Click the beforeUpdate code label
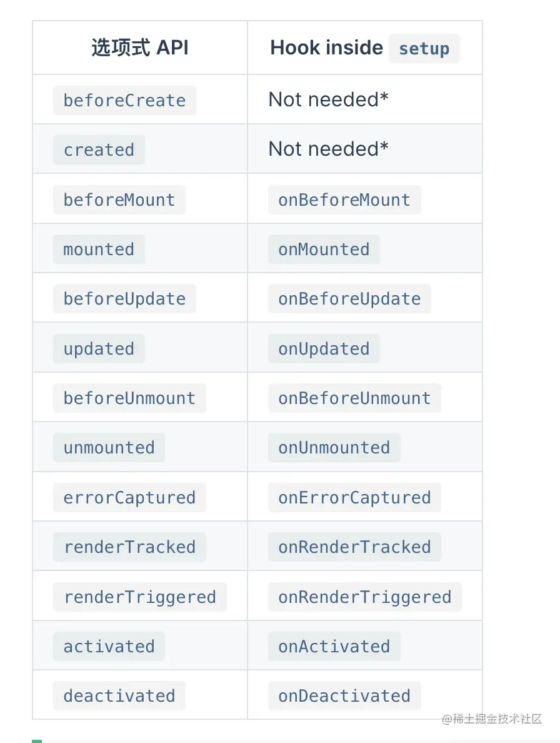The image size is (560, 743). [x=124, y=299]
